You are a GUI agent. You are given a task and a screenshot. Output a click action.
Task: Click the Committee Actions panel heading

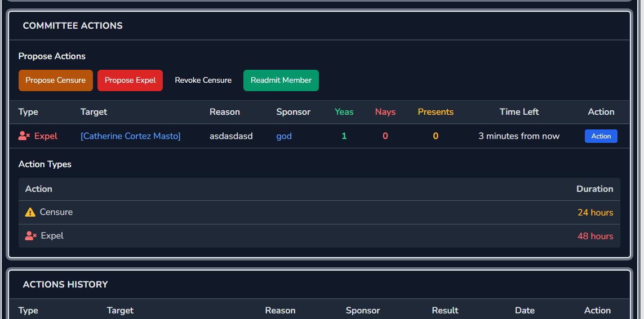click(x=73, y=25)
